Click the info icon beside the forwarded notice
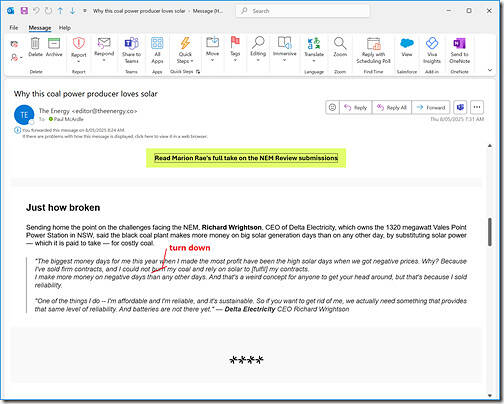 coord(17,130)
